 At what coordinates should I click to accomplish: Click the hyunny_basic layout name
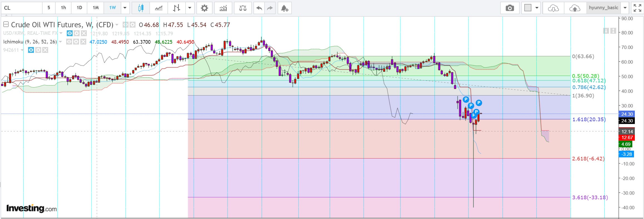click(x=603, y=8)
